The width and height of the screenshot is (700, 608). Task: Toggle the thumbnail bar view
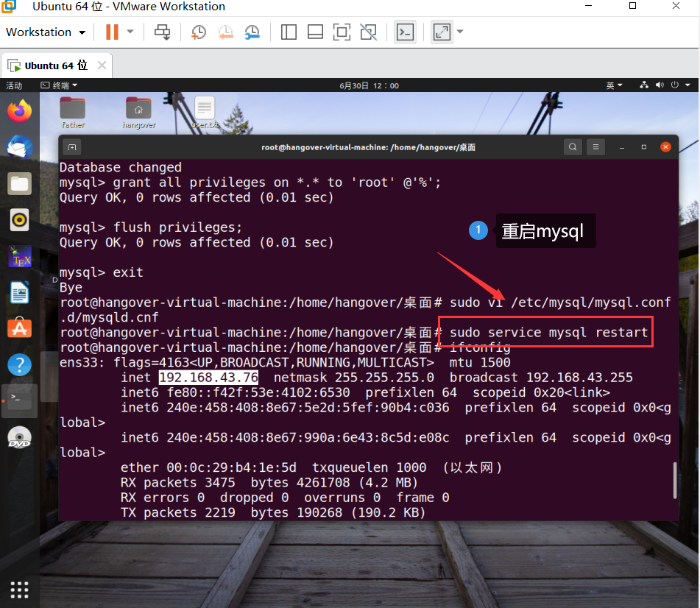[x=315, y=32]
